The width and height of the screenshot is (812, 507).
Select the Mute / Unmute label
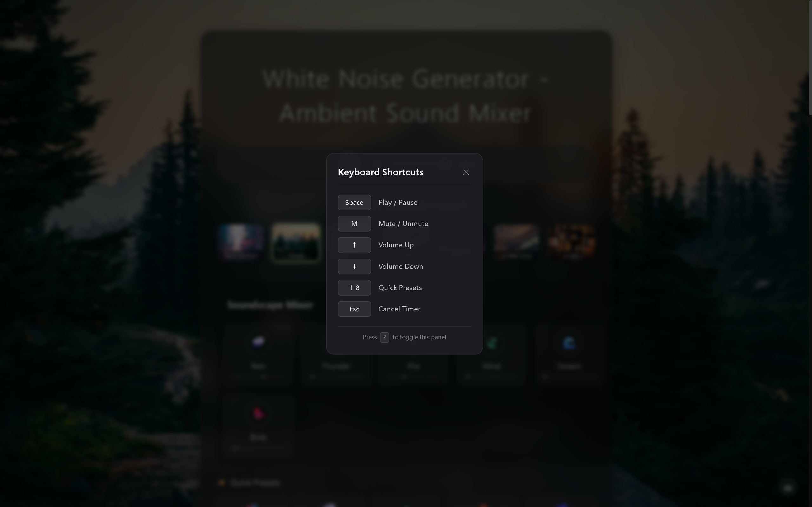pos(403,224)
